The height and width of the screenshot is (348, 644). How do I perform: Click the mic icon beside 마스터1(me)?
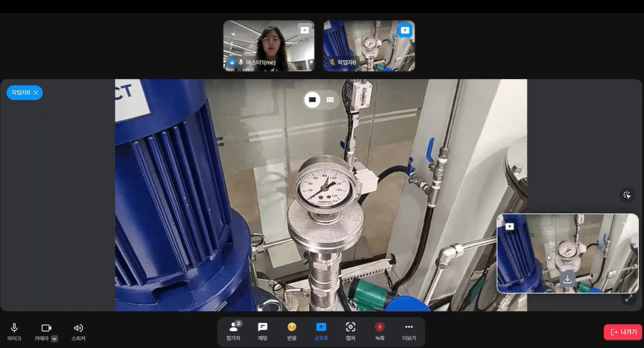(241, 62)
